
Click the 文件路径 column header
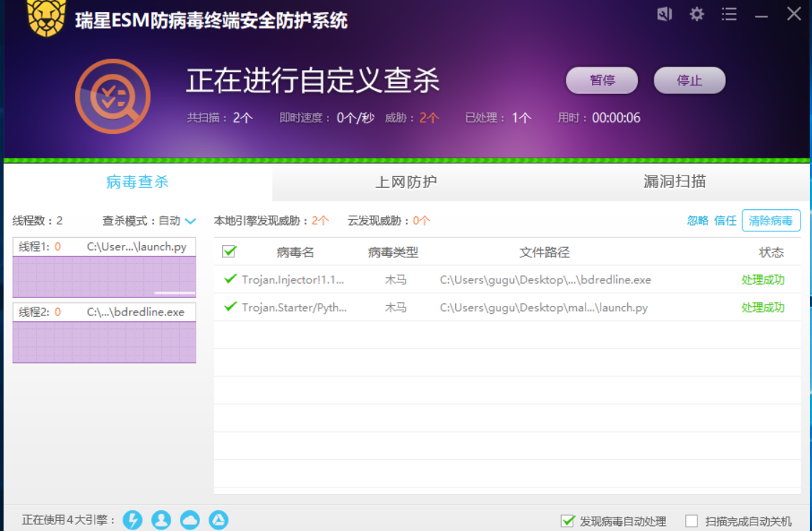(x=544, y=252)
